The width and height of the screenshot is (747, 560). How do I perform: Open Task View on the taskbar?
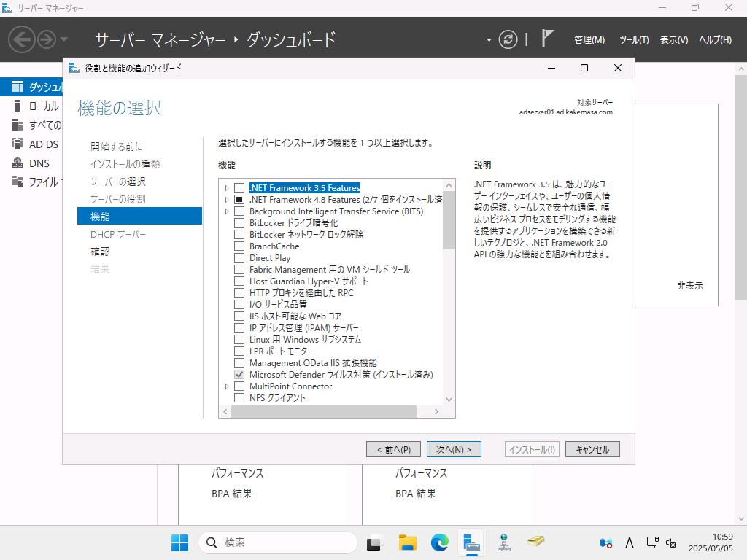(374, 542)
